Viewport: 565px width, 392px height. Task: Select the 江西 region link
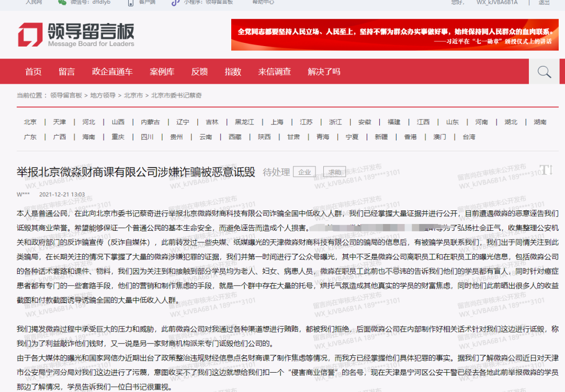[423, 122]
